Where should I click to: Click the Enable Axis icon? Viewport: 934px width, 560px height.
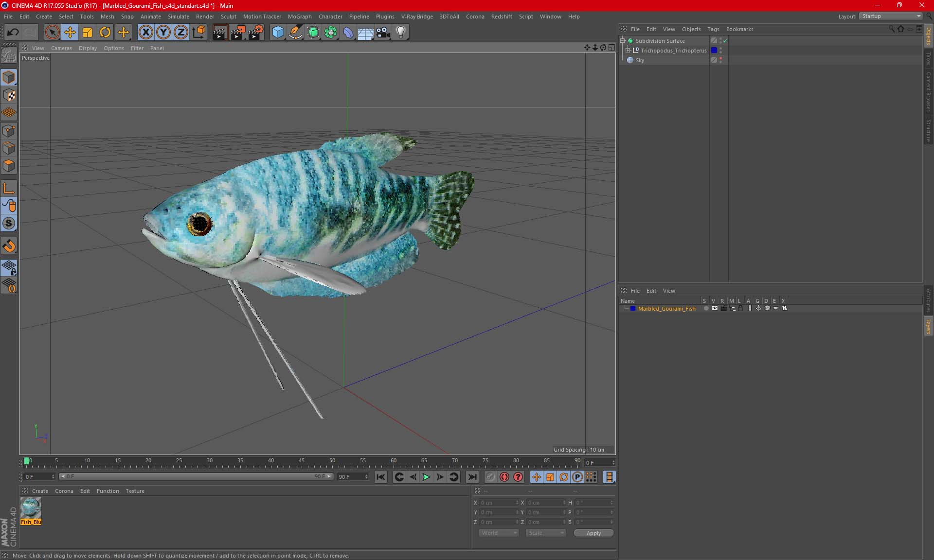9,188
